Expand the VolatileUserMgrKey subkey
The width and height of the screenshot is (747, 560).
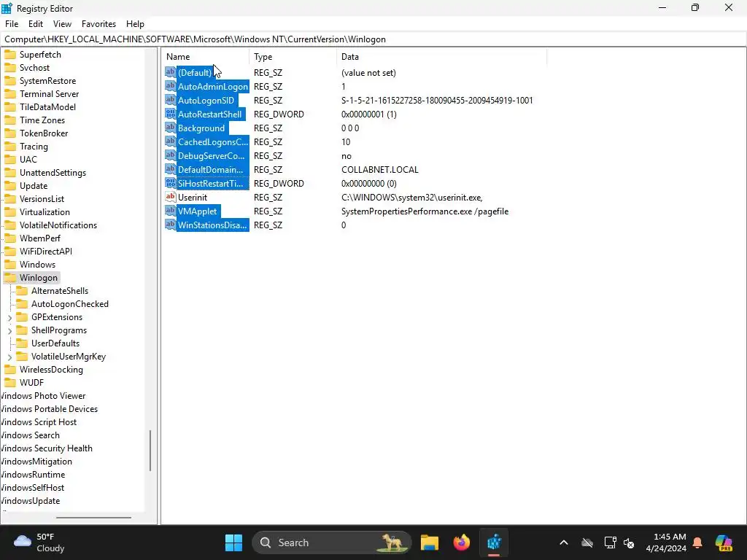click(9, 357)
